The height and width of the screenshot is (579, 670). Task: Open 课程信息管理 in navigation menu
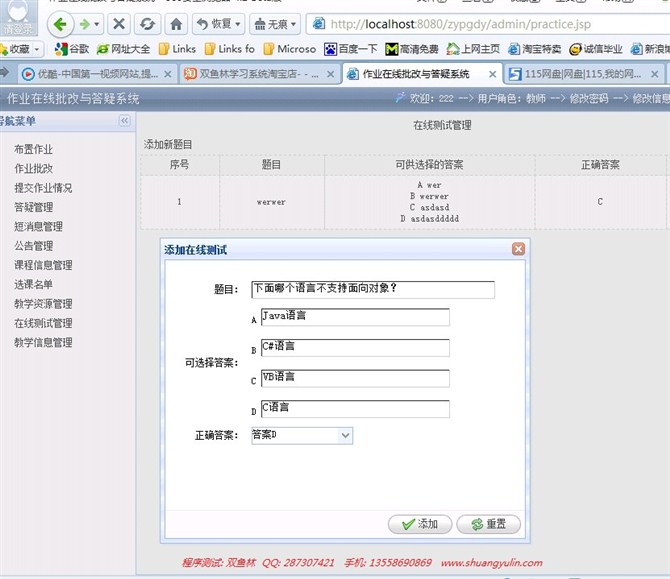click(x=43, y=265)
